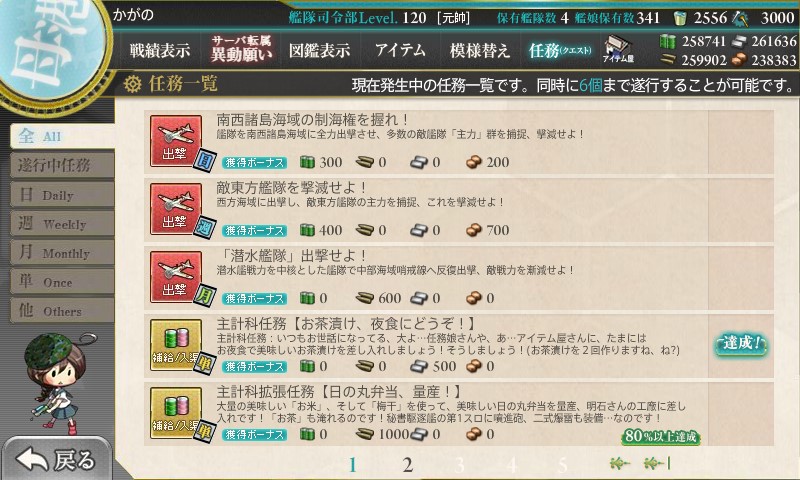Go to quest page 2
The image size is (800, 480).
407,465
